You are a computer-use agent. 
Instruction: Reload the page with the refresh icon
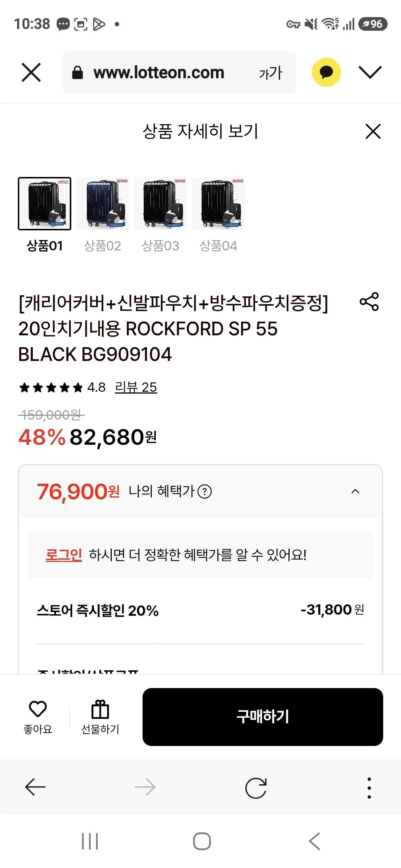[x=256, y=786]
